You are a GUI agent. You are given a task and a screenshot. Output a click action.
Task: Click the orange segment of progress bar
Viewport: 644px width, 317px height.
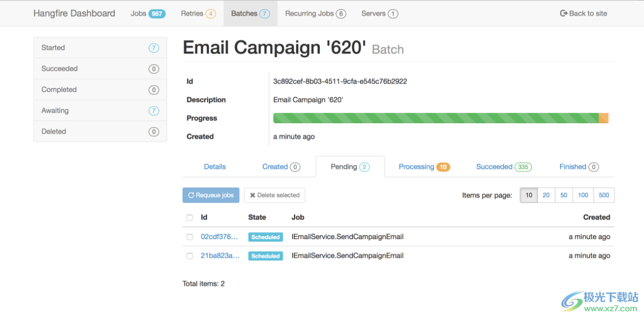tap(604, 118)
